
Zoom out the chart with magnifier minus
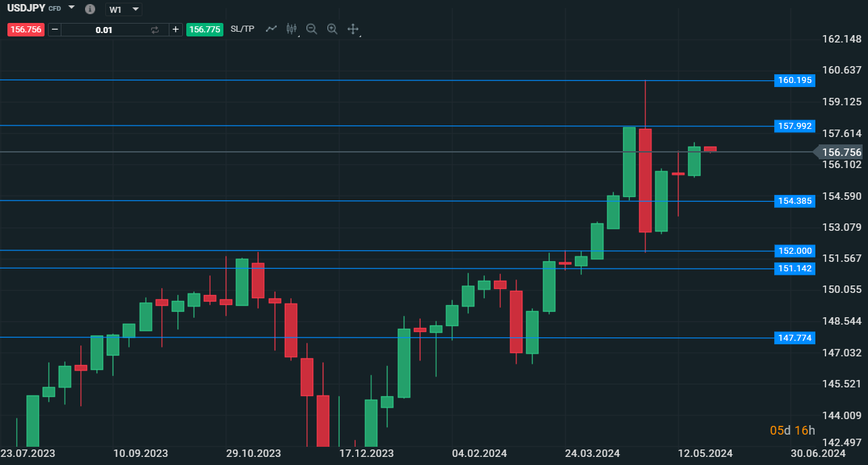tap(311, 29)
